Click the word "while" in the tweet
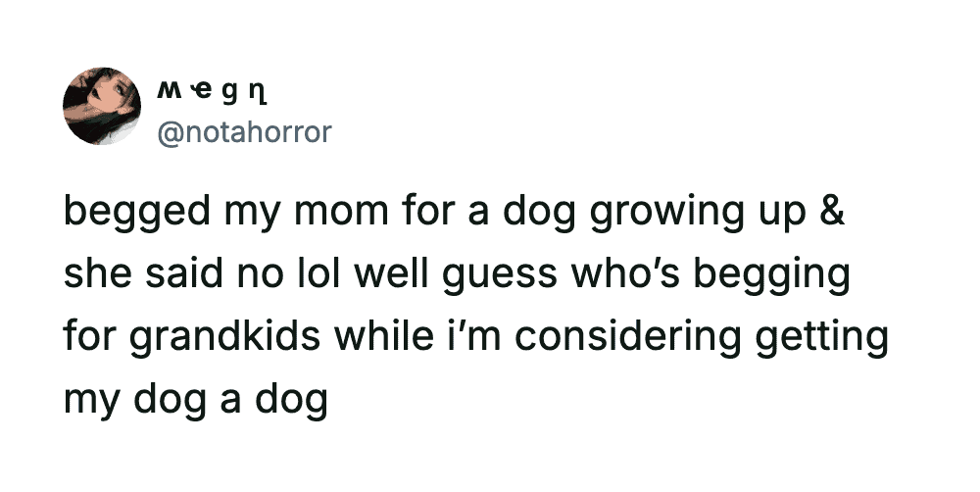Screen dimensions: 980x492 [385, 338]
